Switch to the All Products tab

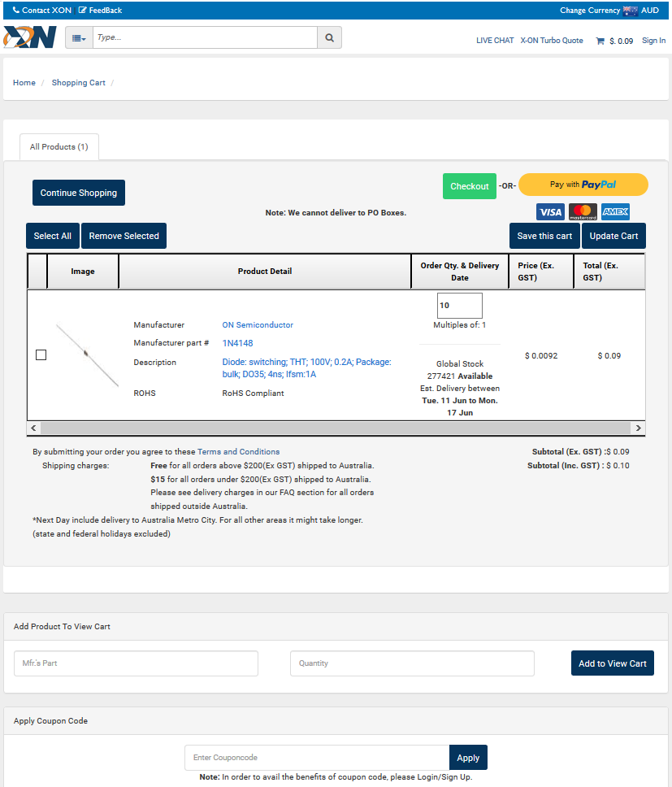click(59, 146)
